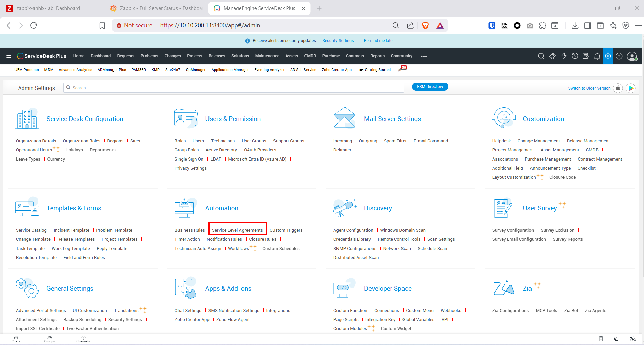Click the header search magnifier icon

point(541,56)
